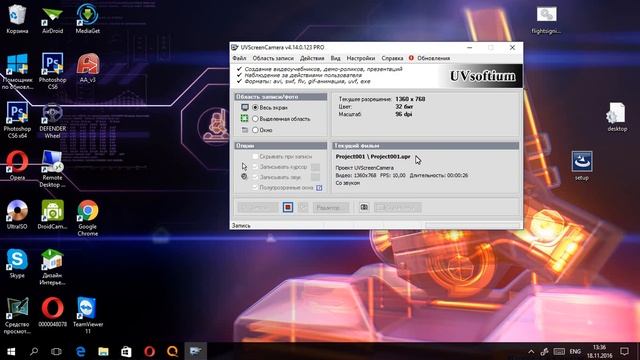Select the AA_v3 desktop shortcut
The width and height of the screenshot is (640, 360).
tap(87, 68)
